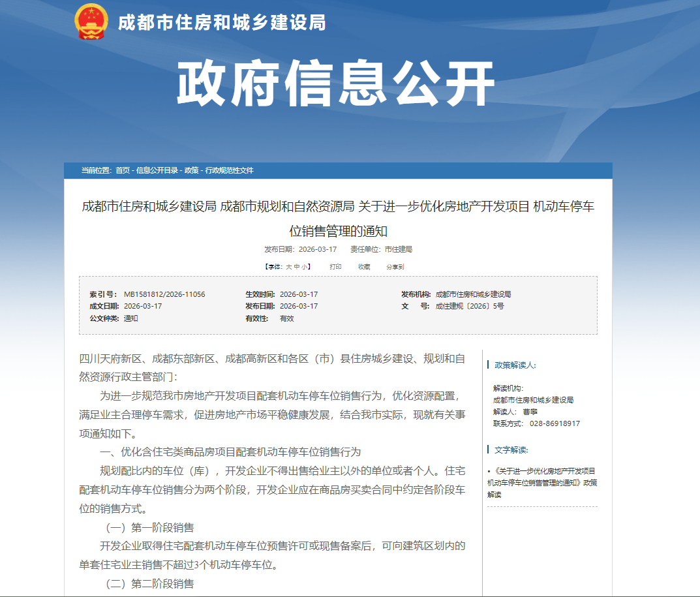Click the contact number 028-86918917
Viewport: 700px width, 597px height.
(555, 423)
